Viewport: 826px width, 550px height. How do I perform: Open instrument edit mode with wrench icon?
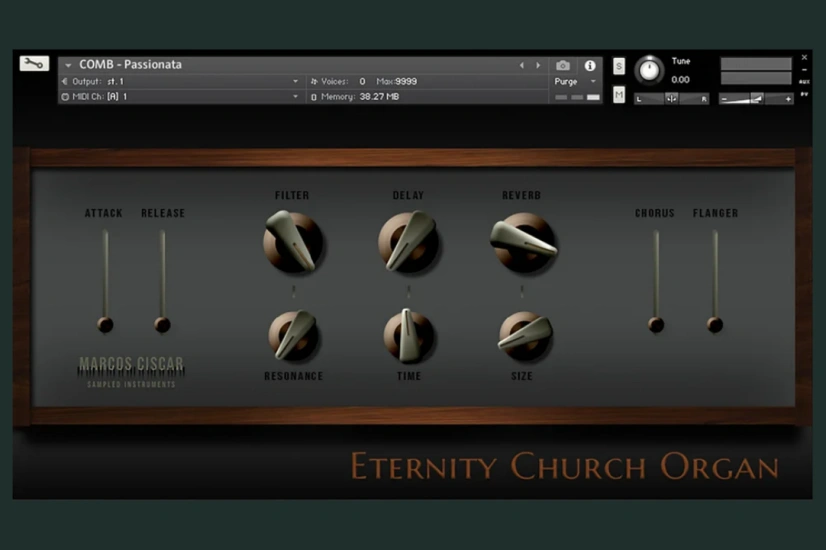pos(34,64)
